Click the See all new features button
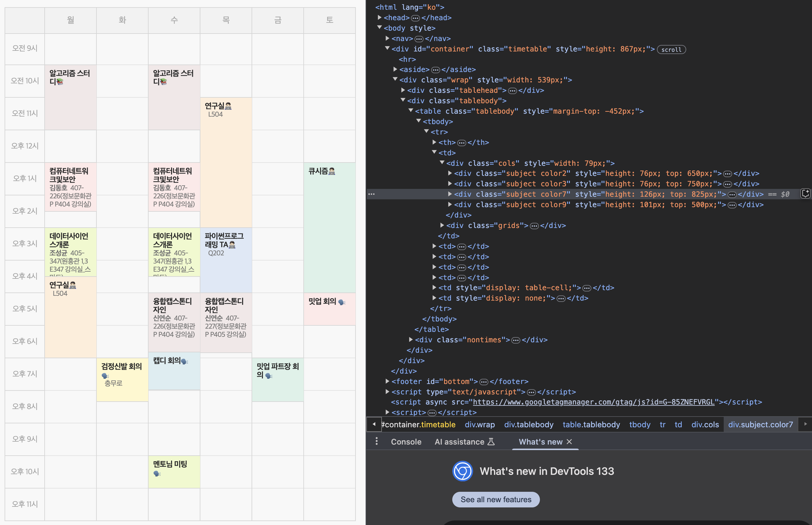 (x=496, y=499)
